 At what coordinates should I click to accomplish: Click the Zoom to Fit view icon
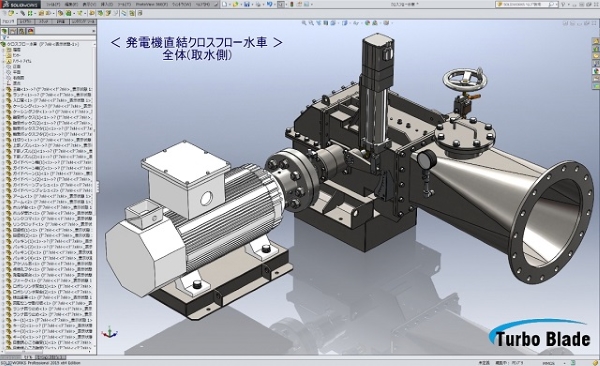(x=304, y=23)
